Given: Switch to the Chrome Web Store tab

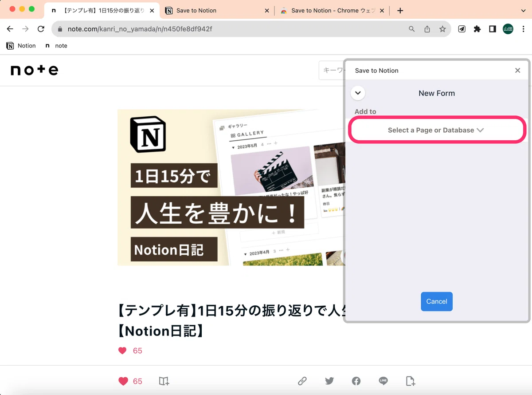Looking at the screenshot, I should point(332,10).
